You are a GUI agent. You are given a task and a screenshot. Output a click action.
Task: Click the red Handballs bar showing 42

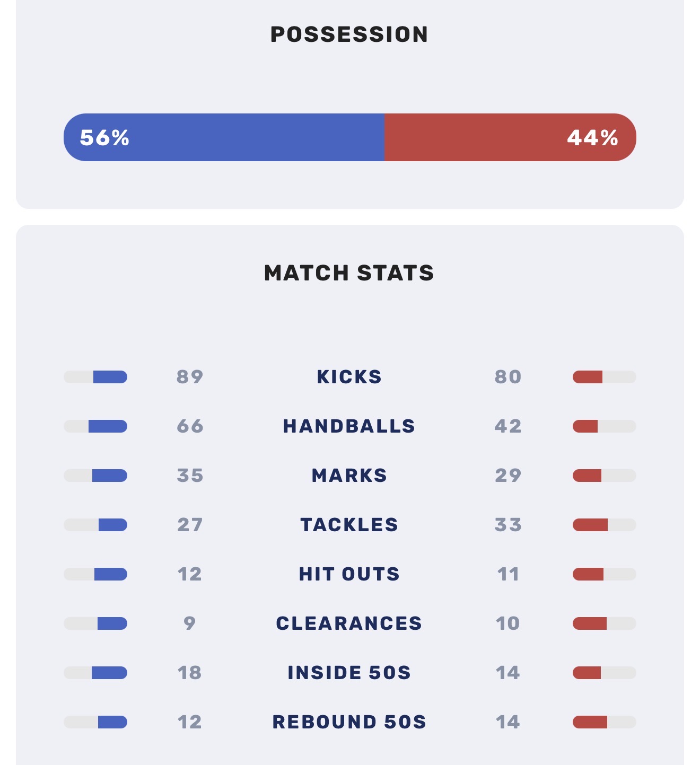(605, 426)
